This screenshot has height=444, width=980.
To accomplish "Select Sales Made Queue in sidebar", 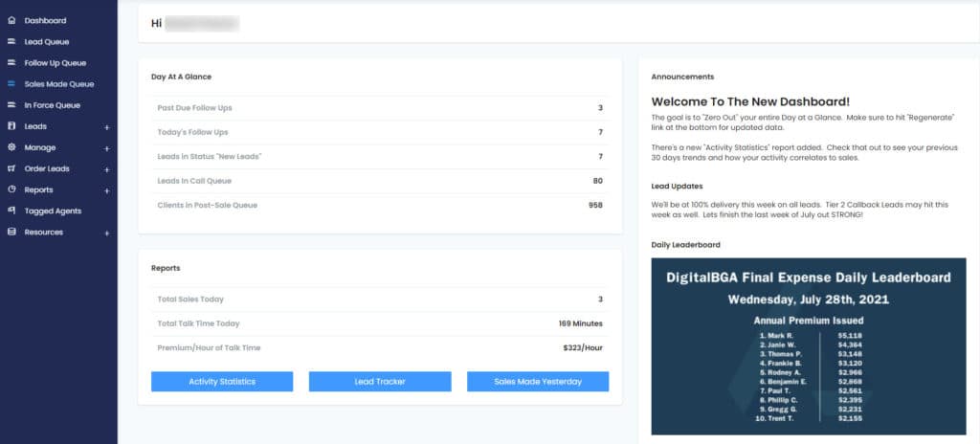I will [x=59, y=84].
